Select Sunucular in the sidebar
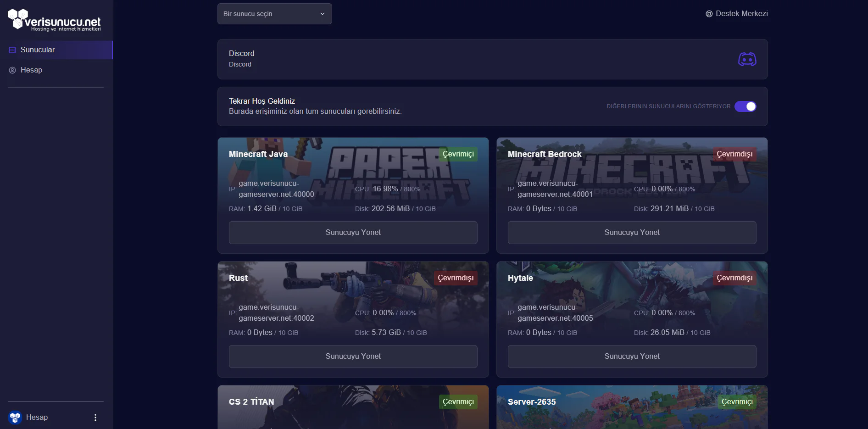868x429 pixels. 56,50
